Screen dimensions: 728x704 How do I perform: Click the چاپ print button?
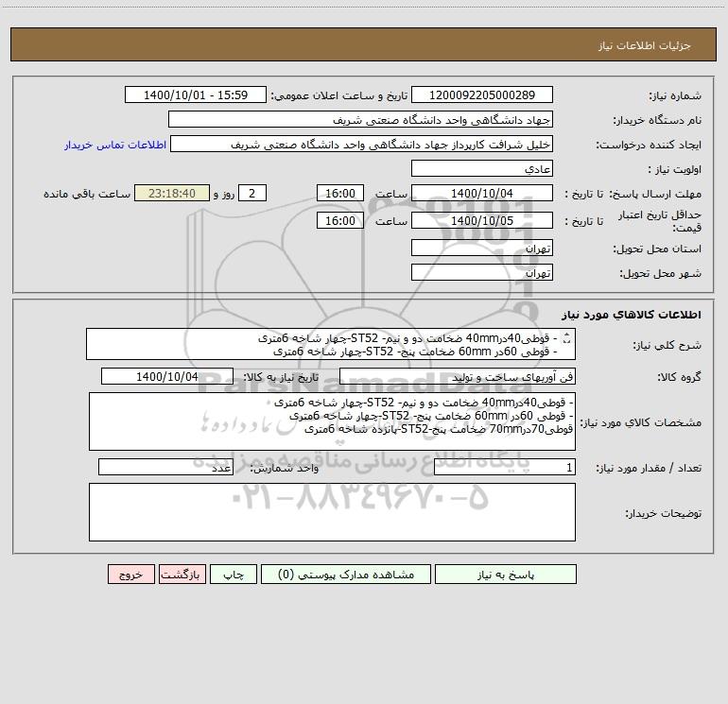pos(234,574)
